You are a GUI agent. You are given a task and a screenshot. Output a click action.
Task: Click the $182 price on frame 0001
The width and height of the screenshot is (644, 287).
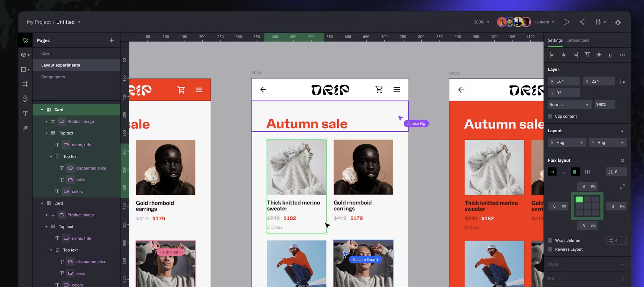[290, 218]
